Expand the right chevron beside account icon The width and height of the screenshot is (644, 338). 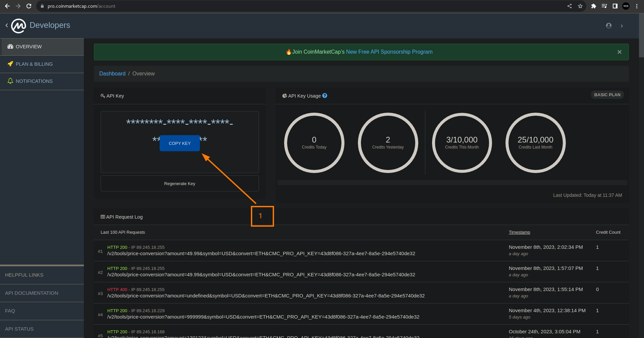pyautogui.click(x=622, y=26)
